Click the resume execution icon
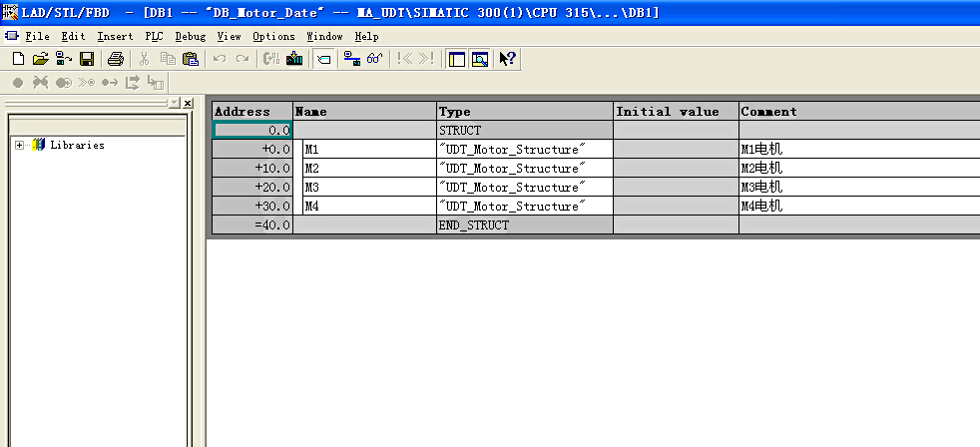The width and height of the screenshot is (980, 447). pyautogui.click(x=110, y=83)
